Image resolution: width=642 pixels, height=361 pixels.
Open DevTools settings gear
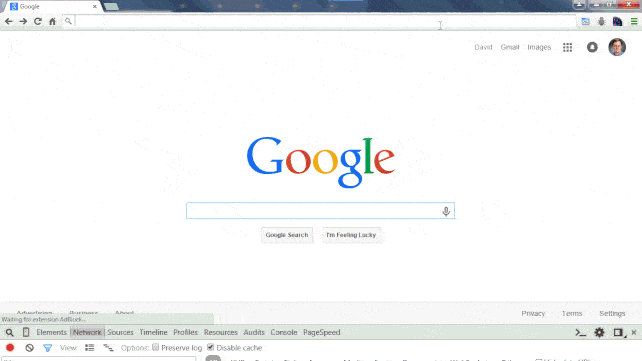tap(599, 332)
